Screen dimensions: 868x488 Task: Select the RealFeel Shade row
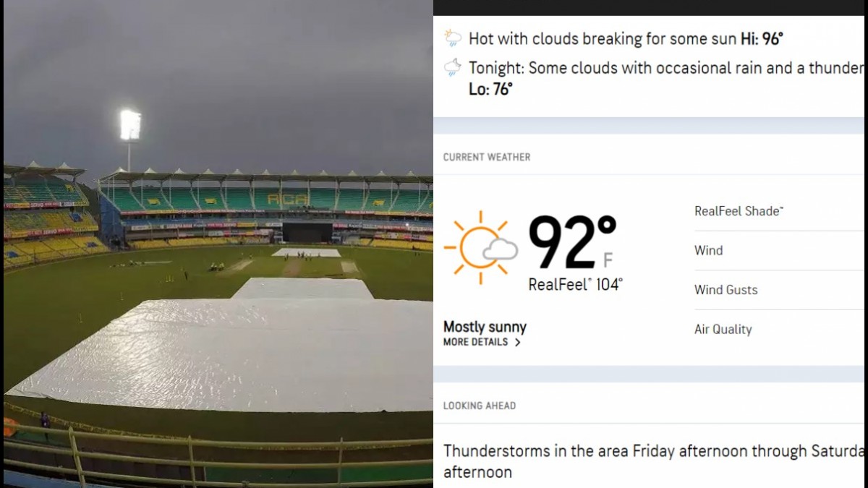739,211
